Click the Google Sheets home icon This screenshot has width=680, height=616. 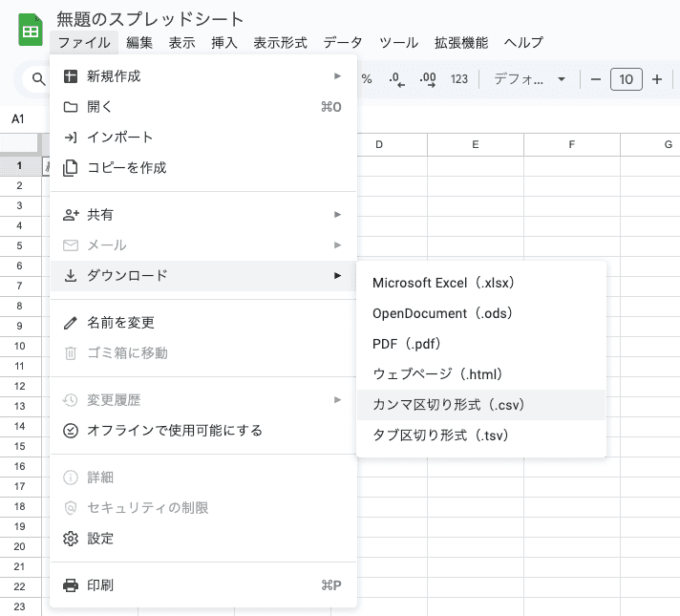[x=30, y=30]
